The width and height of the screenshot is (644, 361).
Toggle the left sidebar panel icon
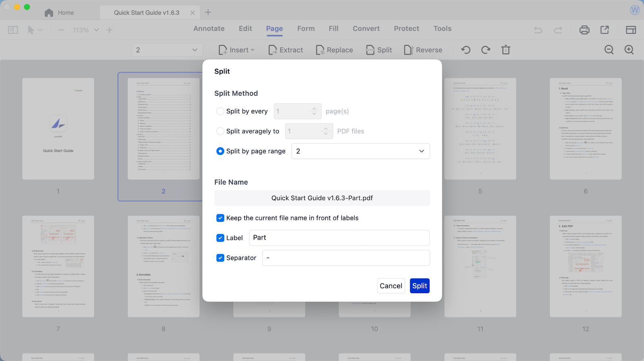tap(13, 30)
